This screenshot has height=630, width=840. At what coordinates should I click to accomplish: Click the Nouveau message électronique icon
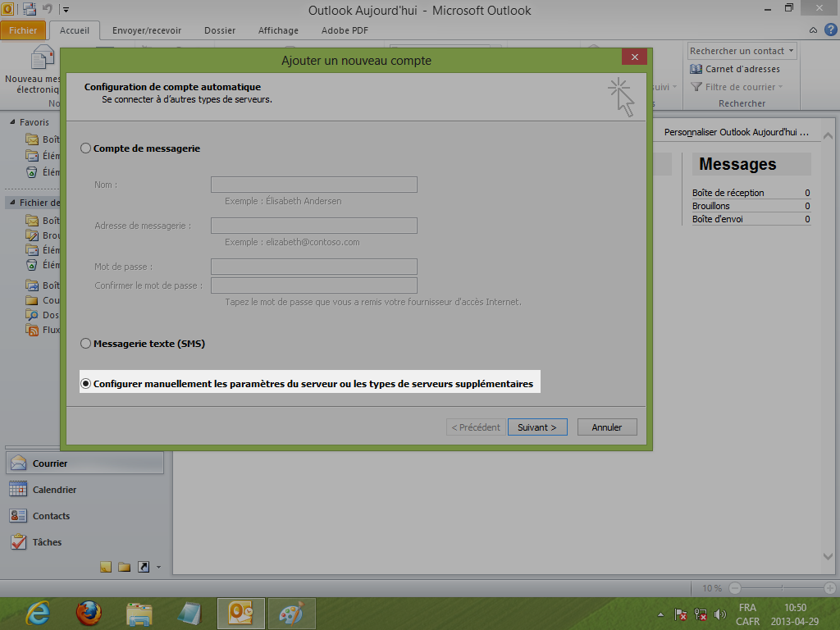point(43,57)
